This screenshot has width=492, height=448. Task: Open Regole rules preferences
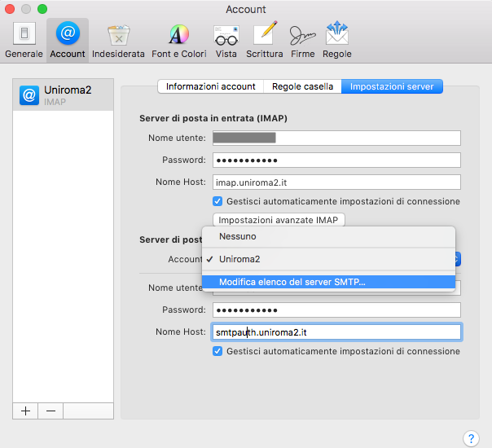(337, 40)
